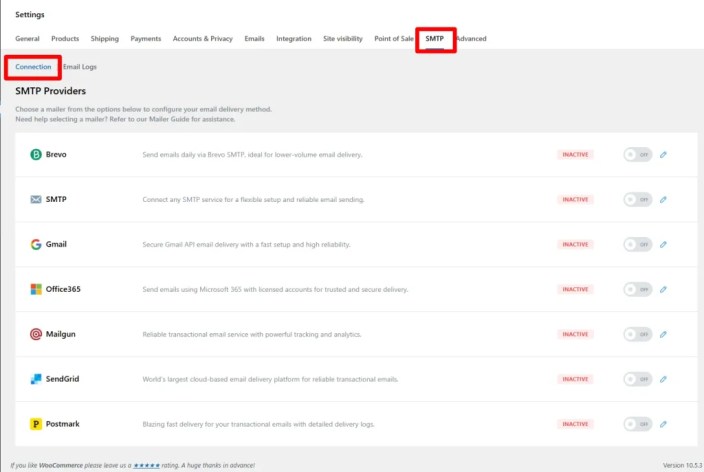Open the Advanced settings tab
The width and height of the screenshot is (704, 472).
[x=471, y=39]
